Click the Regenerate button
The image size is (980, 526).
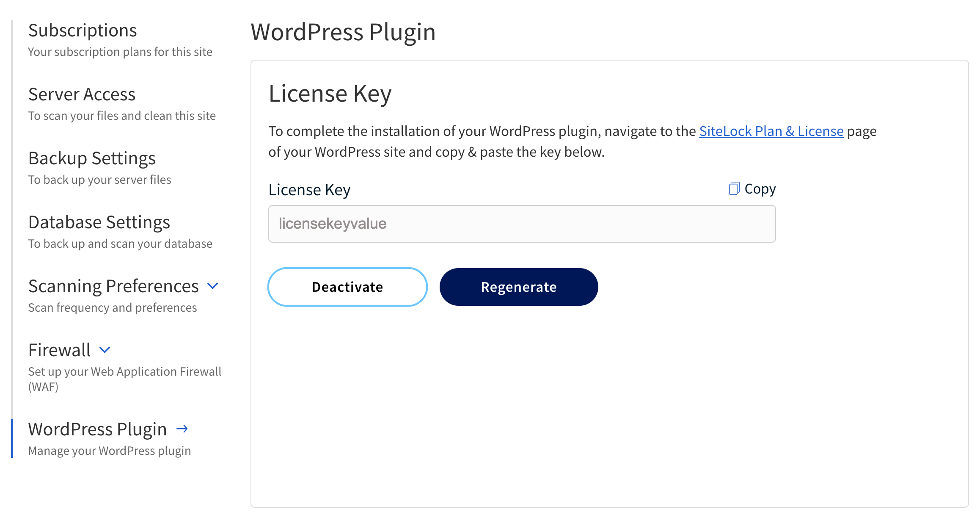[519, 287]
